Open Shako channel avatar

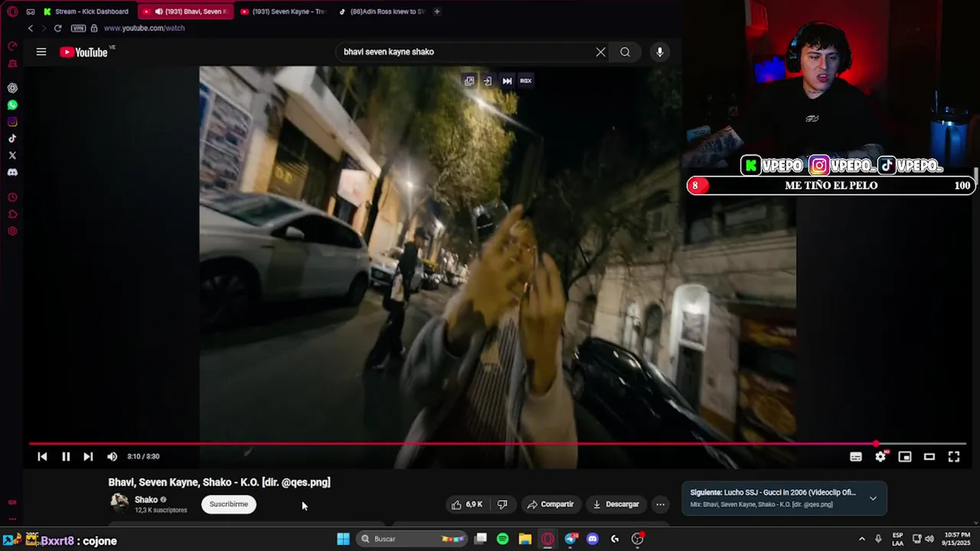pyautogui.click(x=119, y=503)
